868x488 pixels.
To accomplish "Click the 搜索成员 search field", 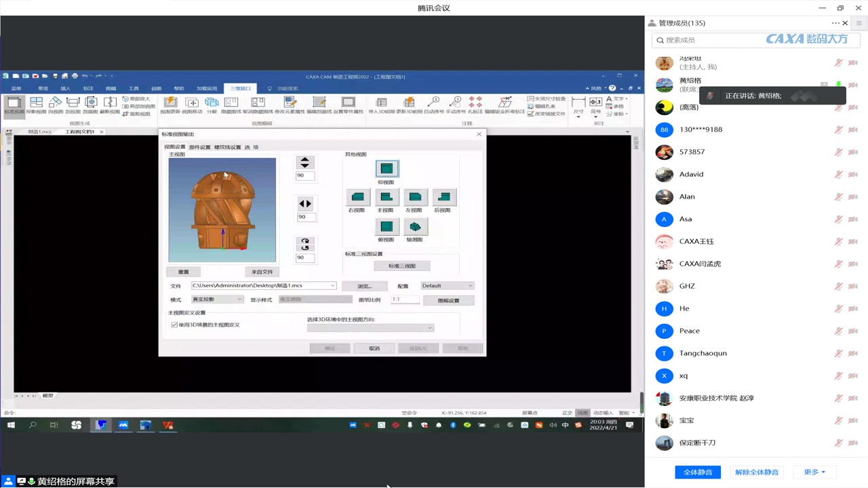I will point(756,40).
